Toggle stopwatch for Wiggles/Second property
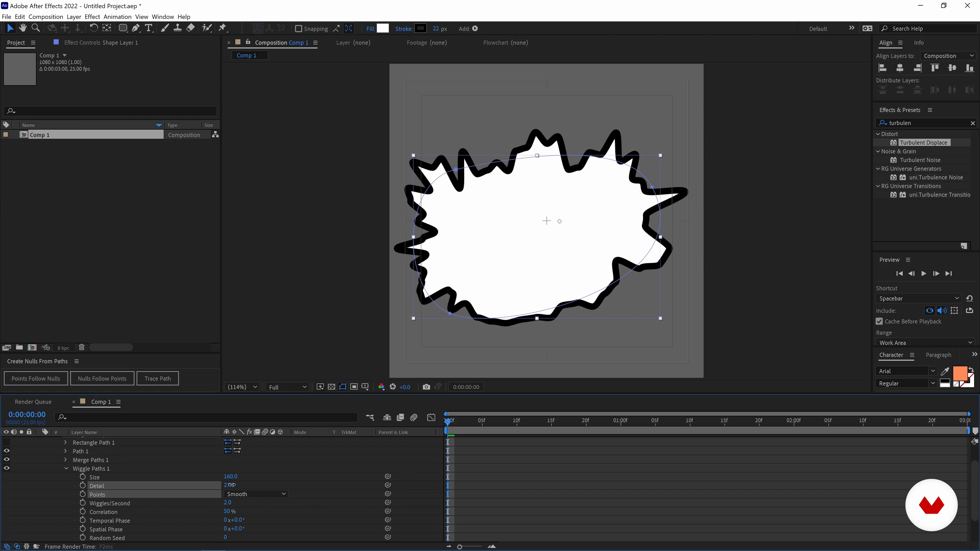The height and width of the screenshot is (551, 980). click(82, 503)
